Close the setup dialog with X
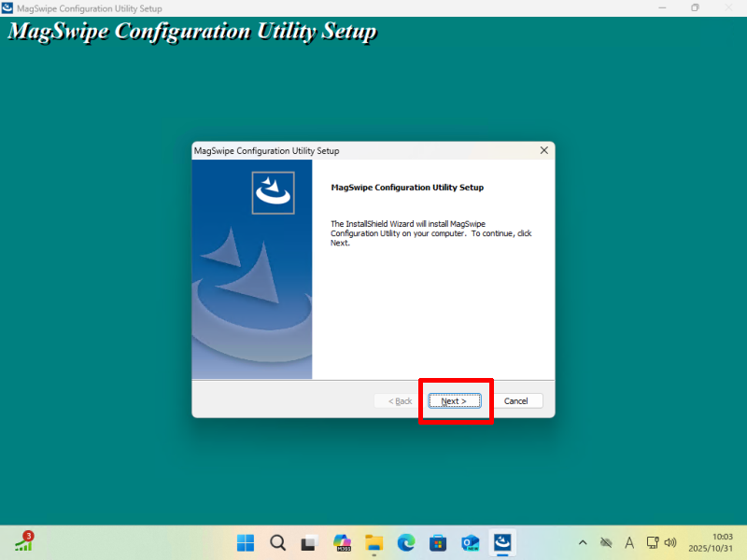The height and width of the screenshot is (560, 747). coord(543,150)
